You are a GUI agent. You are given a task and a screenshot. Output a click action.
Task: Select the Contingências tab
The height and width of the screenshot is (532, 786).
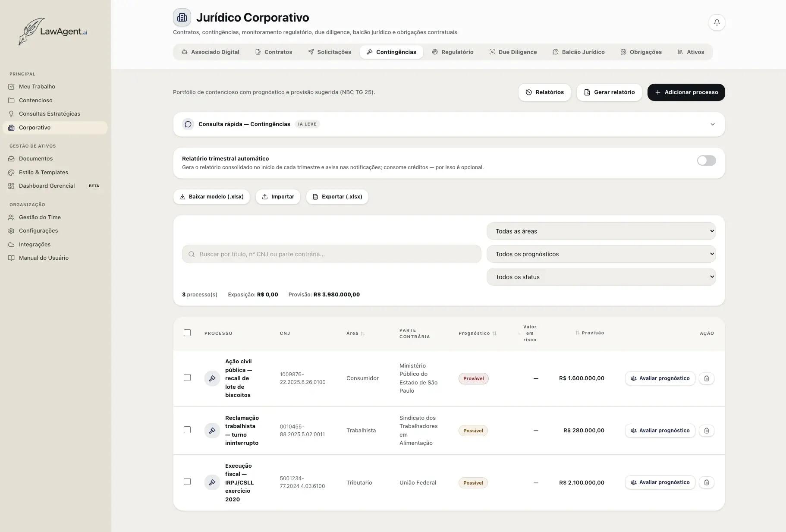coord(391,52)
